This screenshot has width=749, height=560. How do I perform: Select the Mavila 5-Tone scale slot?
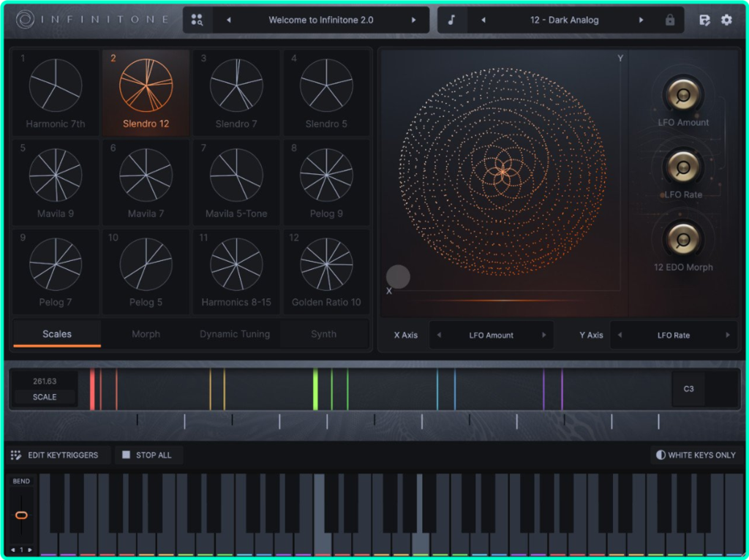point(236,182)
